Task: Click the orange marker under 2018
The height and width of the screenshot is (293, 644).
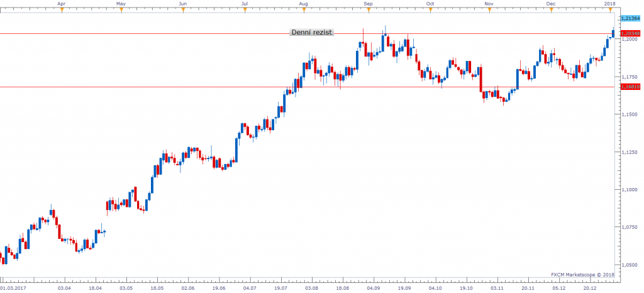Action: (x=609, y=9)
